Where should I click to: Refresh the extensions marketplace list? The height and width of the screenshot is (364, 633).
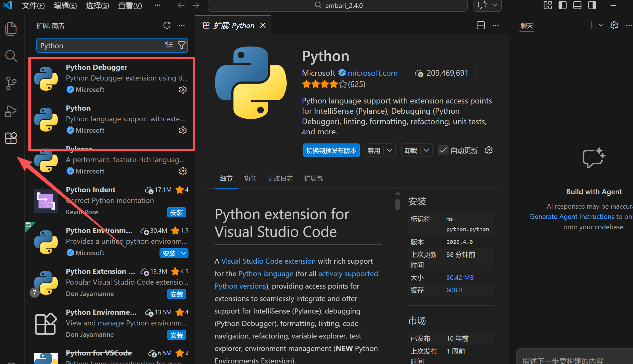(167, 26)
